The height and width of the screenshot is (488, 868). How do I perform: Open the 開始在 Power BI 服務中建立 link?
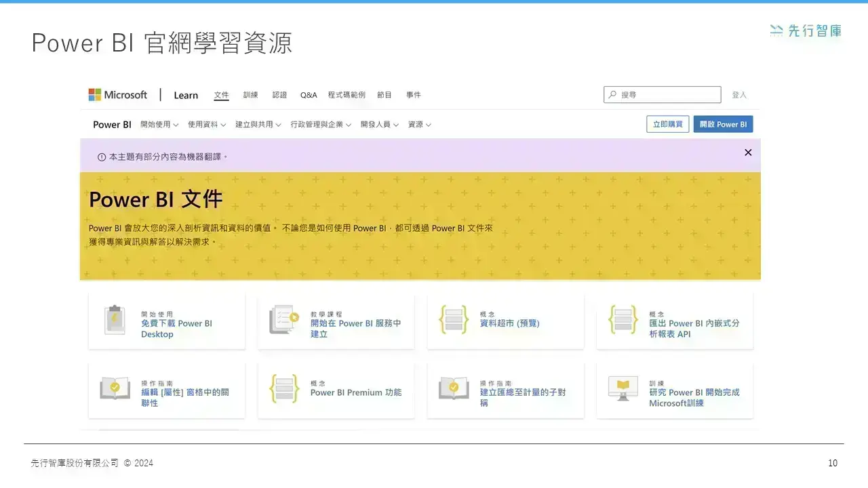click(x=356, y=329)
